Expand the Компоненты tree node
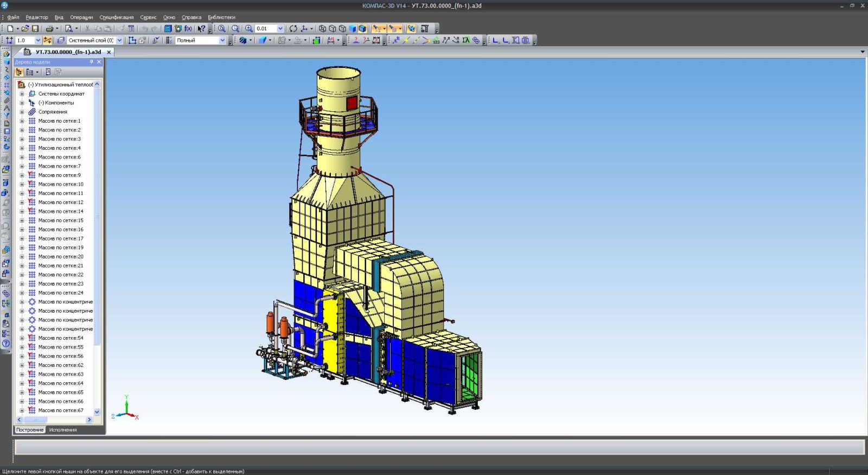Viewport: 868px width, 475px height. point(22,103)
